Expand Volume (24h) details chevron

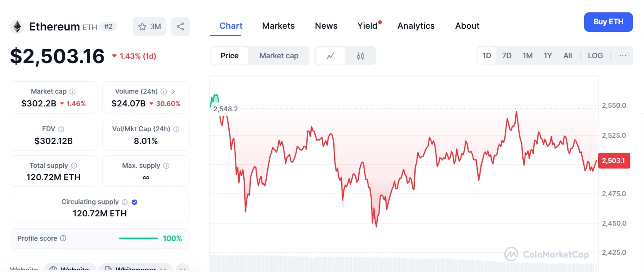pos(173,91)
